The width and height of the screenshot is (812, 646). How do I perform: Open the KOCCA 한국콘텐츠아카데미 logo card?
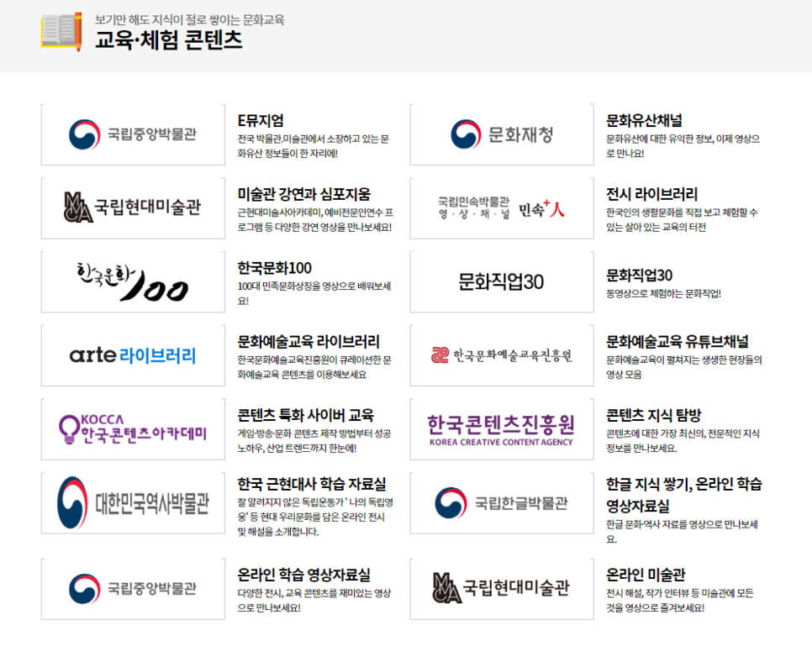coord(133,429)
